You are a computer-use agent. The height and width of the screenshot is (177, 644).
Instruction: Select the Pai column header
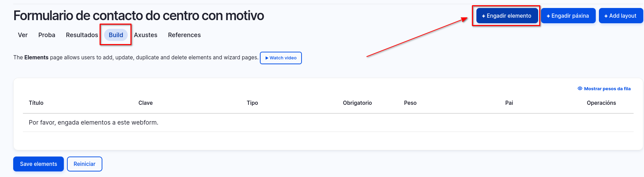[x=509, y=103]
